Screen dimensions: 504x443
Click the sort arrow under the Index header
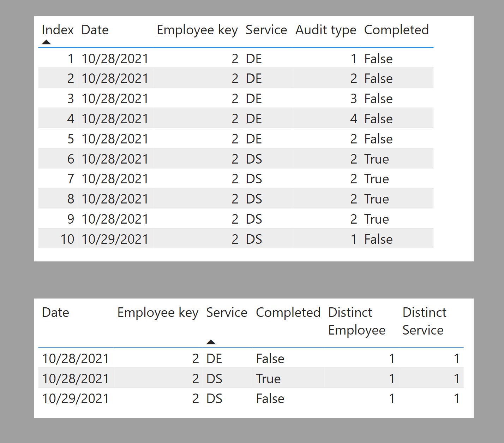pos(46,42)
